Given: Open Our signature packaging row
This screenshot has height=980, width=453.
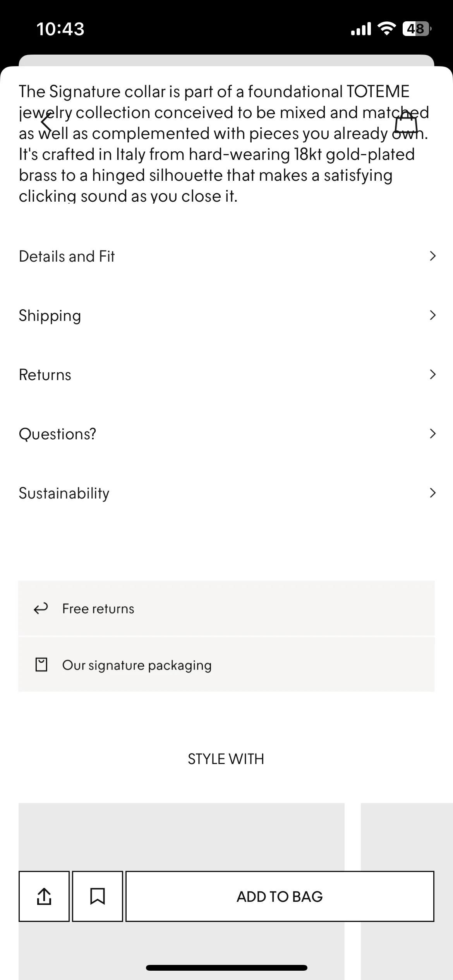Looking at the screenshot, I should [x=226, y=664].
